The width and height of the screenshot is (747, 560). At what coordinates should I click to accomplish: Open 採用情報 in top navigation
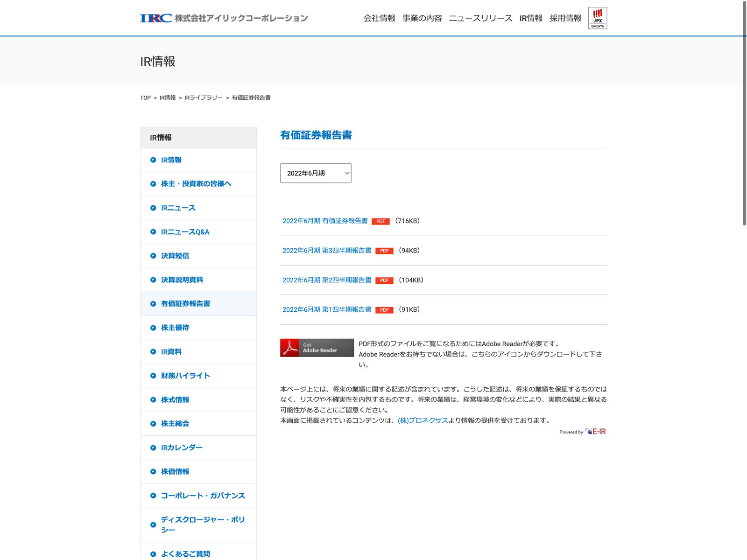pyautogui.click(x=565, y=18)
